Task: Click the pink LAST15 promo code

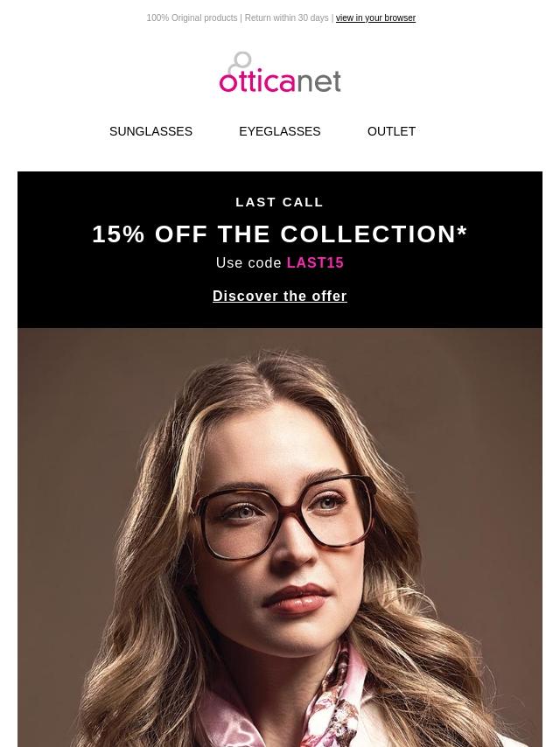Action: (x=315, y=263)
